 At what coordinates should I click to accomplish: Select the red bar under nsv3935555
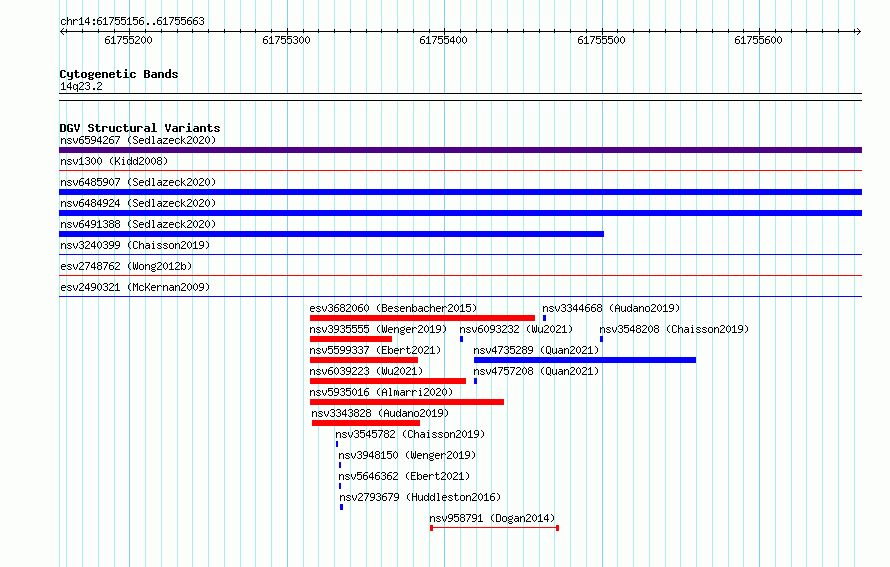[351, 339]
